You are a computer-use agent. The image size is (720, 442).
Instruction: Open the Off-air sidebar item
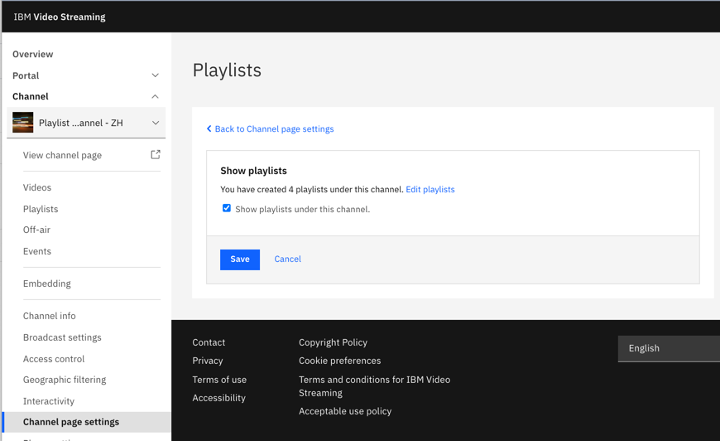37,229
